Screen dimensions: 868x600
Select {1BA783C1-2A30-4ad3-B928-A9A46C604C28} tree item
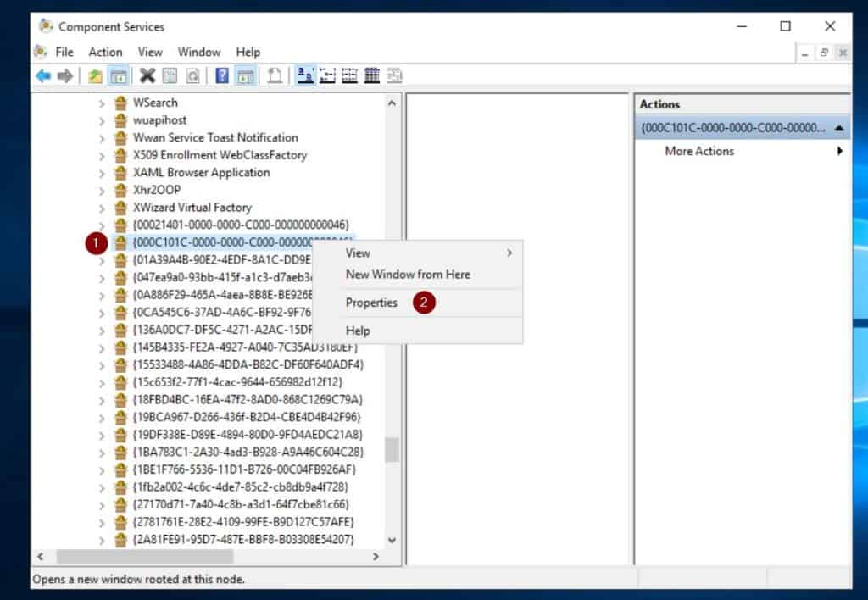point(248,453)
